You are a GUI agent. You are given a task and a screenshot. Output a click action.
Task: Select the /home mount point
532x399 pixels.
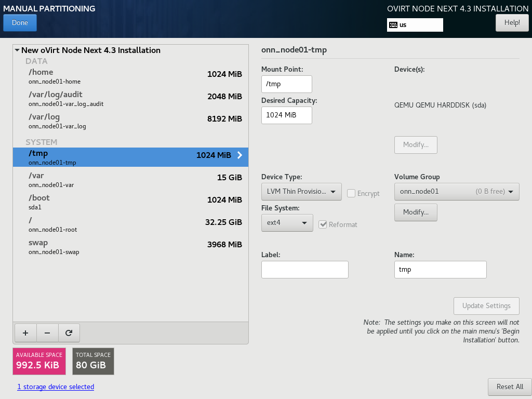130,76
